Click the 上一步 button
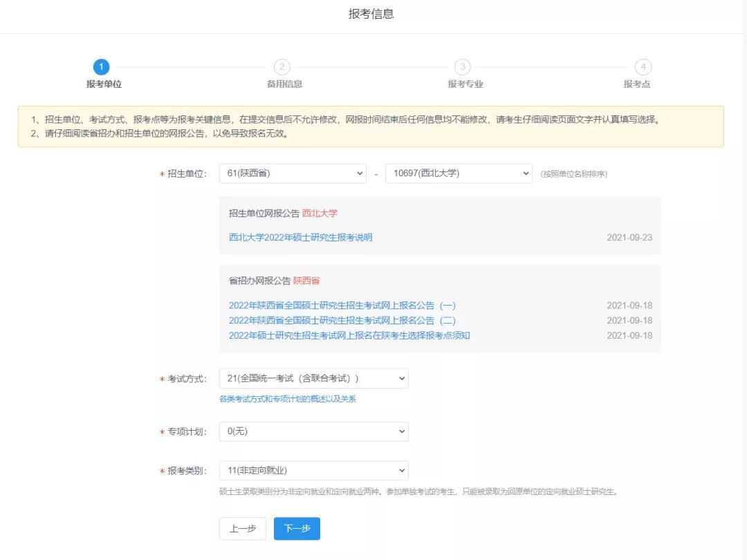 point(243,529)
